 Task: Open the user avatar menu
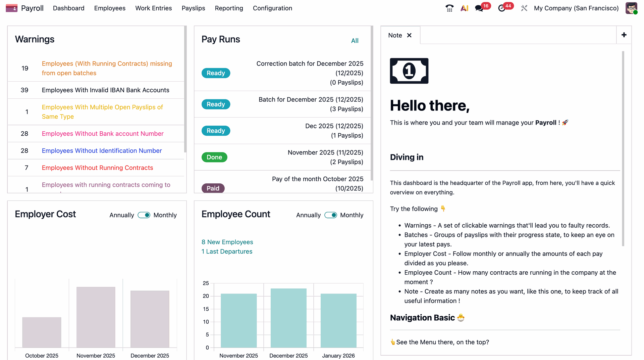631,8
